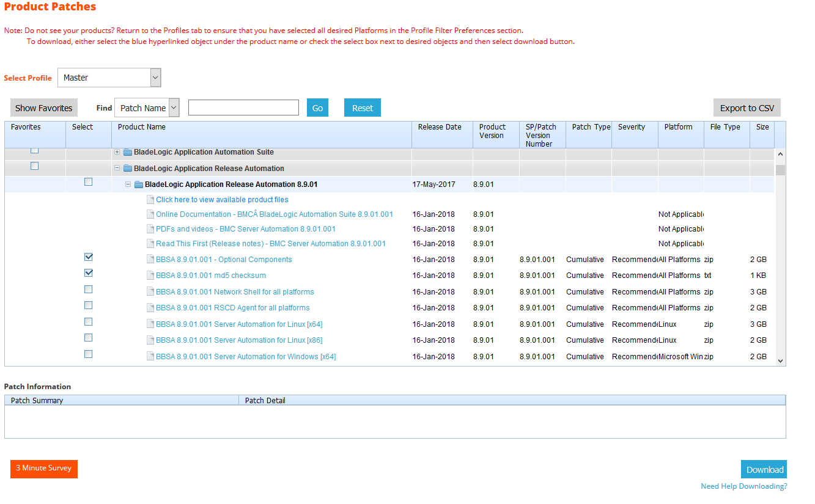Click the Patch Detail column header
815x504 pixels.
click(x=265, y=401)
